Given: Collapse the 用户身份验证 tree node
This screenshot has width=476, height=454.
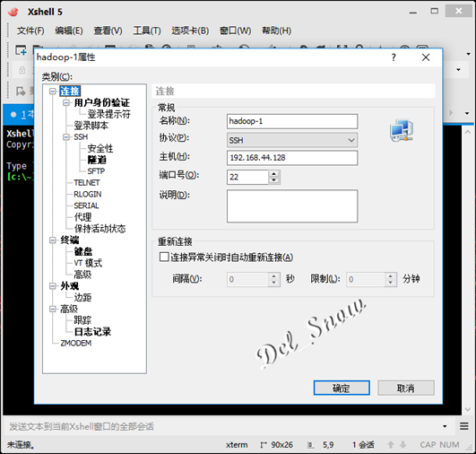Looking at the screenshot, I should coord(66,102).
